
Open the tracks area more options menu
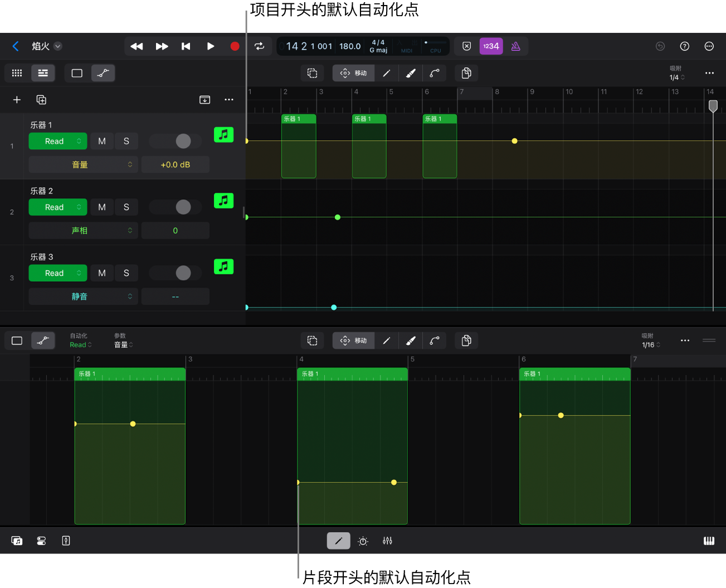[709, 73]
